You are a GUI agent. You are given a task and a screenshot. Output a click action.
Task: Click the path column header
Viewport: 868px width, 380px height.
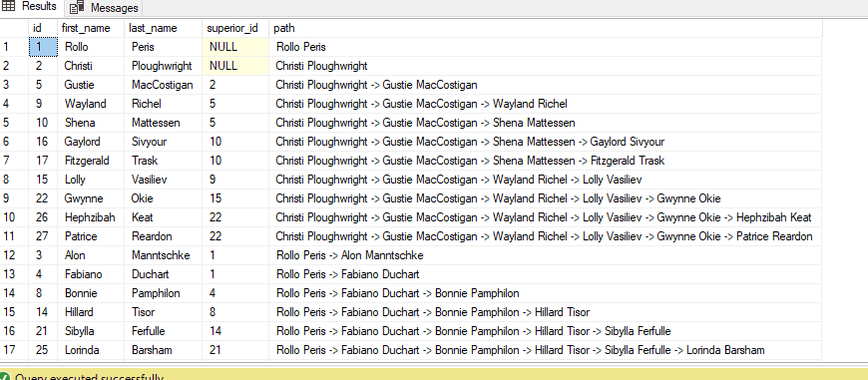click(x=546, y=28)
